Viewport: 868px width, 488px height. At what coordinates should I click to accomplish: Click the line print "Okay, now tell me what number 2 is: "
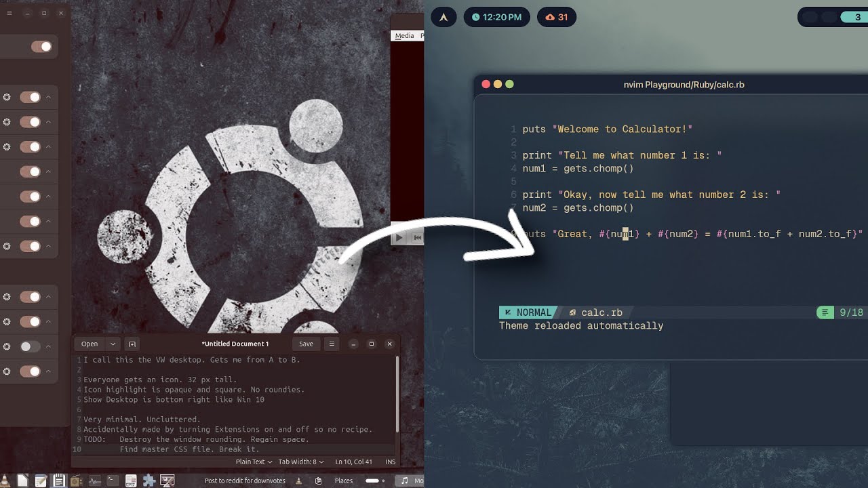(x=651, y=195)
